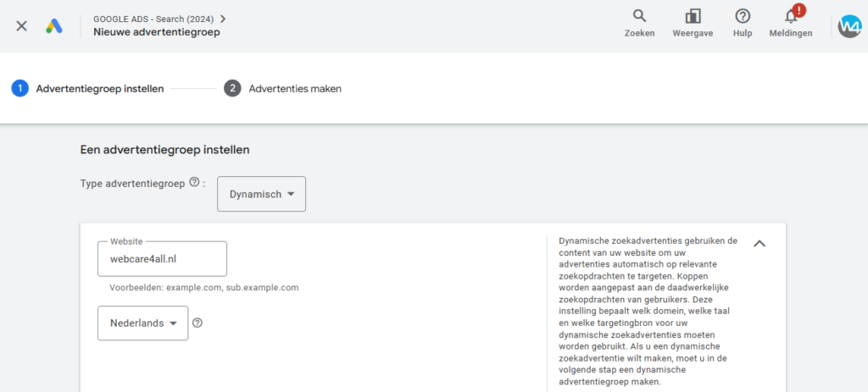Click the Een advertentiegroep instellen heading
Image resolution: width=868 pixels, height=392 pixels.
pyautogui.click(x=164, y=150)
